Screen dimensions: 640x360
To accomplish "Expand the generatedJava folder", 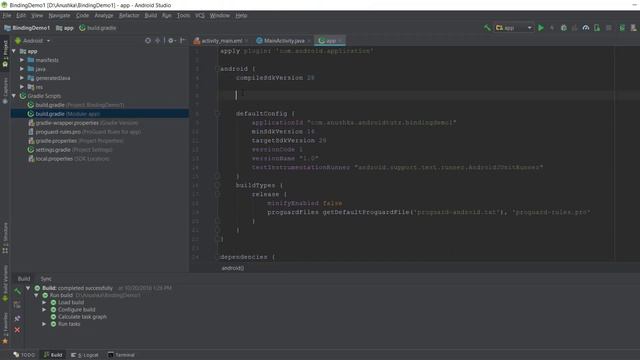I will point(22,78).
